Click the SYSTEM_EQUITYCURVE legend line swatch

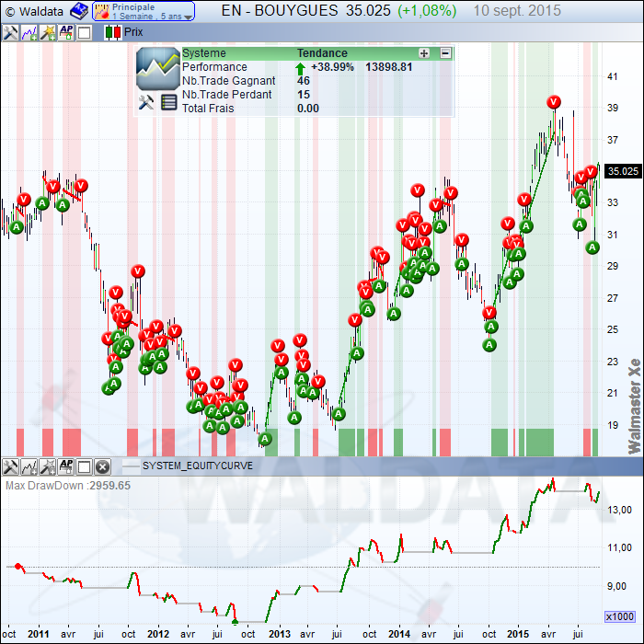click(132, 466)
